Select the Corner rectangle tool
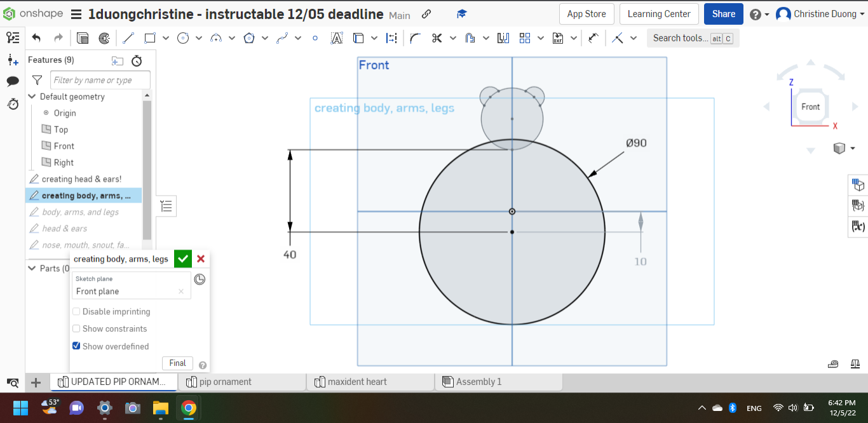The width and height of the screenshot is (868, 423). coord(150,38)
